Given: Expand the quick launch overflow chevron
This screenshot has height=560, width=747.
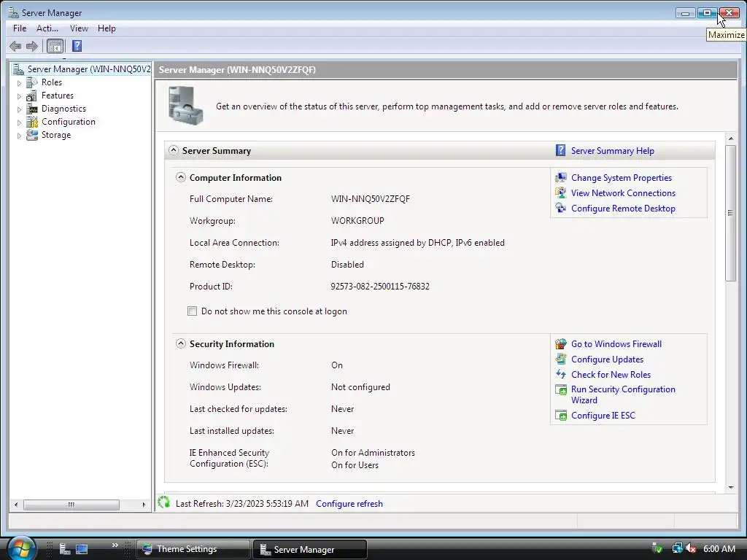Looking at the screenshot, I should pos(115,545).
